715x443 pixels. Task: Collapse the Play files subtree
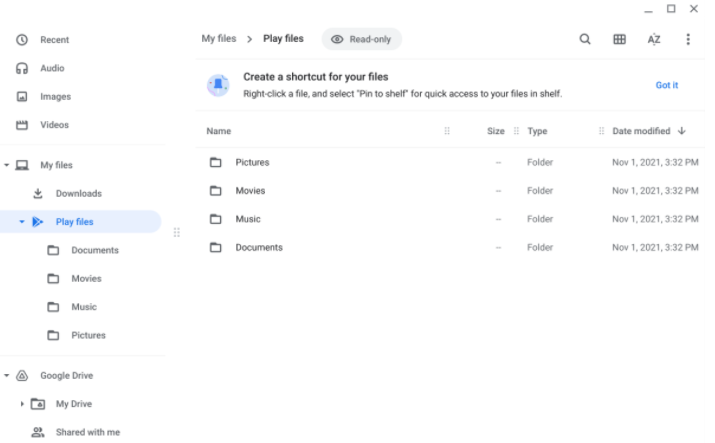point(22,222)
